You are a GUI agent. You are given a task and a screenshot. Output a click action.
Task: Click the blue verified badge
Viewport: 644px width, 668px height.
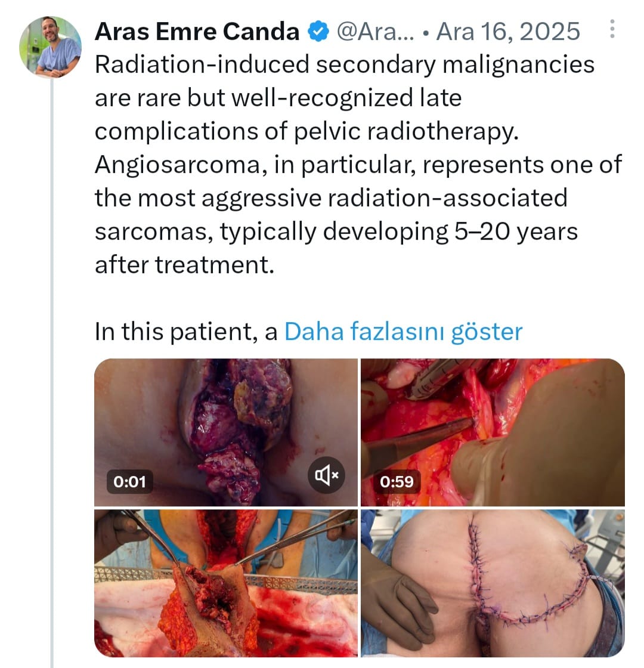318,32
